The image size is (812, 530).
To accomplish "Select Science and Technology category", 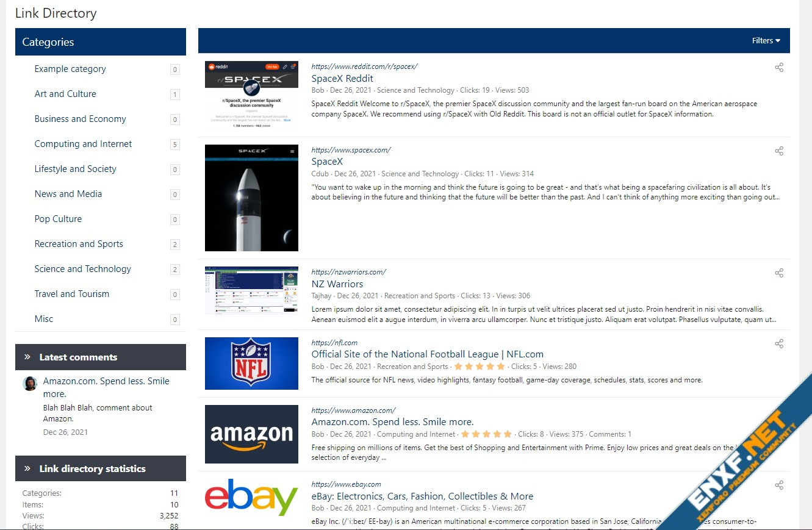I will (x=82, y=269).
